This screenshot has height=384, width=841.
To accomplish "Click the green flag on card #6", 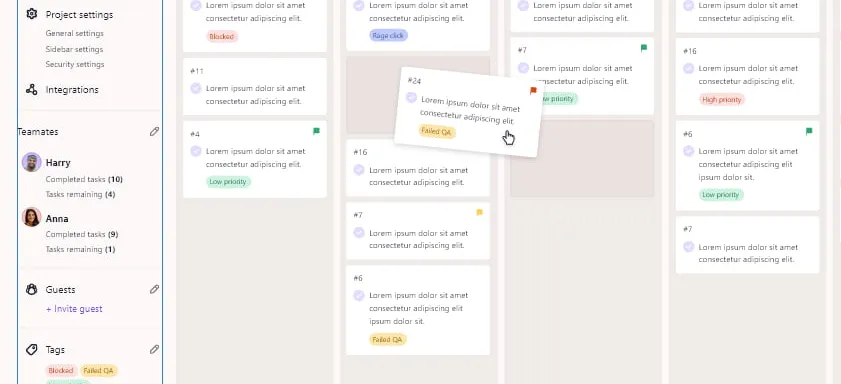I will click(x=809, y=131).
